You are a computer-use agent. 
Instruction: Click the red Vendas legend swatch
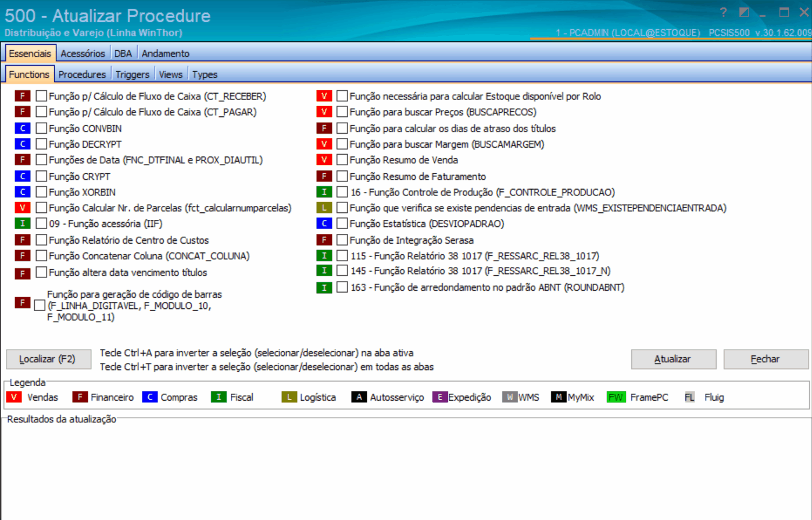(13, 397)
